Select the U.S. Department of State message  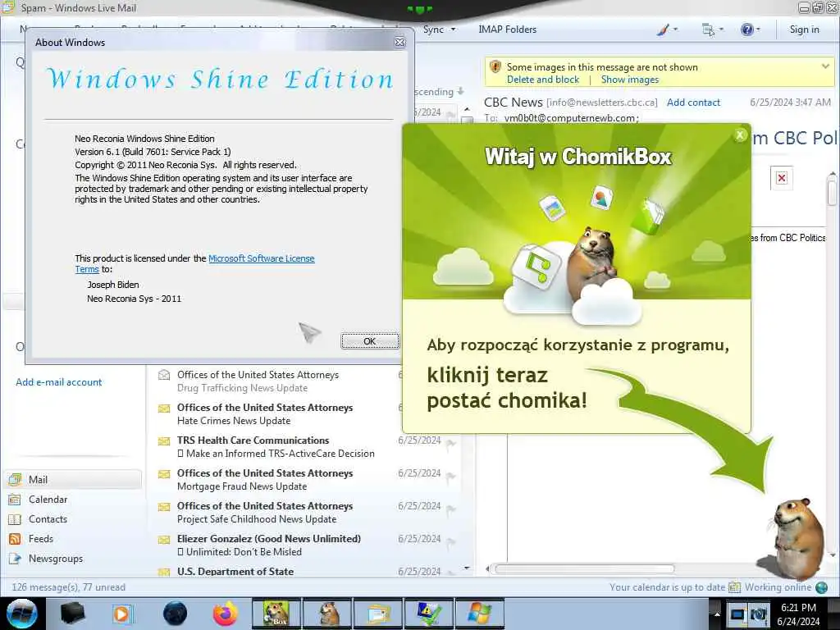point(307,571)
